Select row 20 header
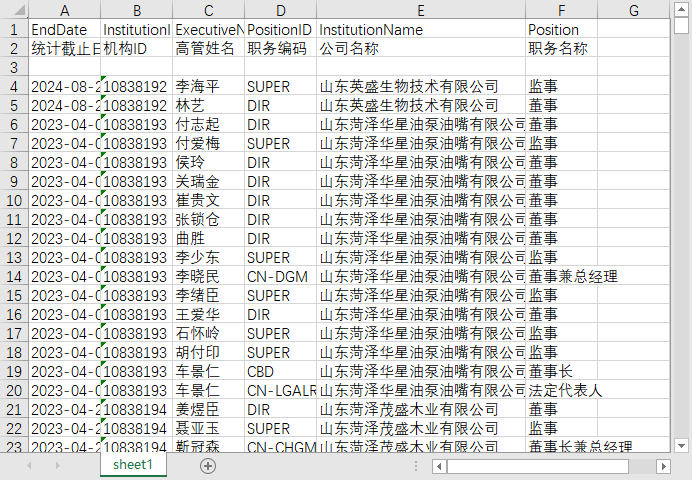 point(15,390)
